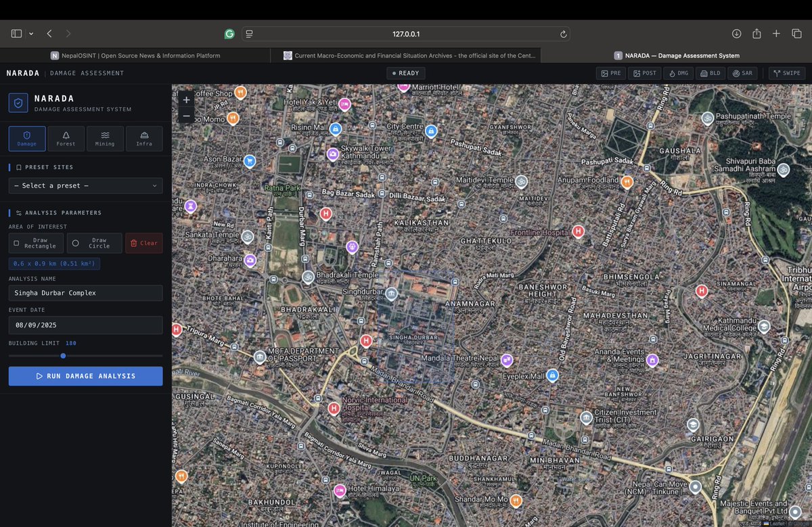Click the READY status indicator

(x=406, y=73)
